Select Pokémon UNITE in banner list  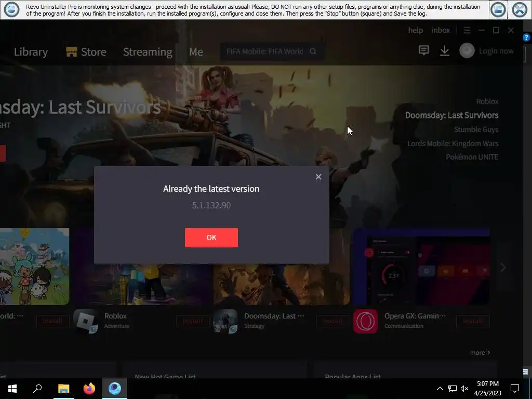point(472,157)
